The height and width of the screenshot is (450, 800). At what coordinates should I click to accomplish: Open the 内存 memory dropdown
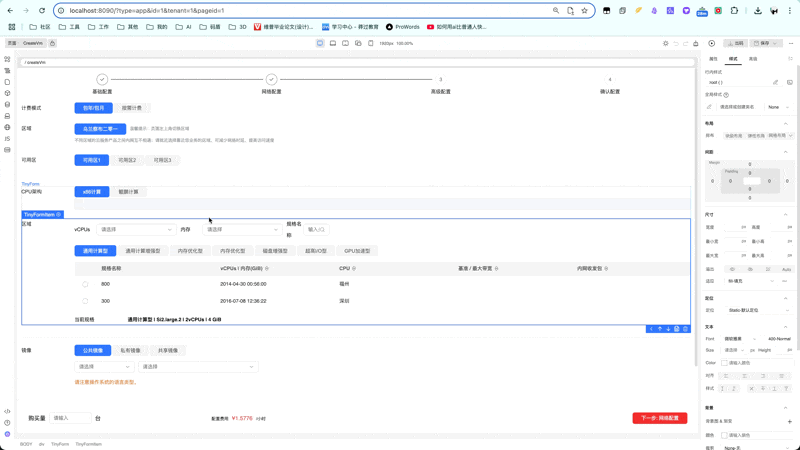tap(242, 230)
